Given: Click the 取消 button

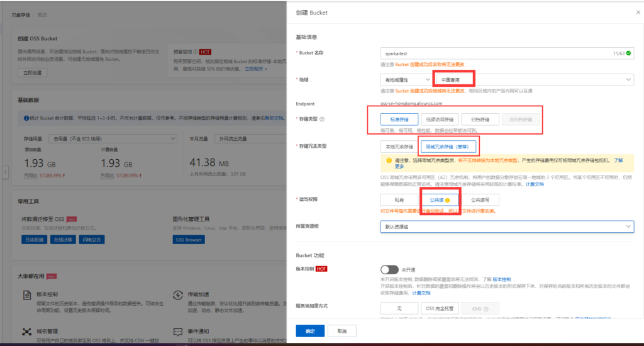Looking at the screenshot, I should [341, 330].
